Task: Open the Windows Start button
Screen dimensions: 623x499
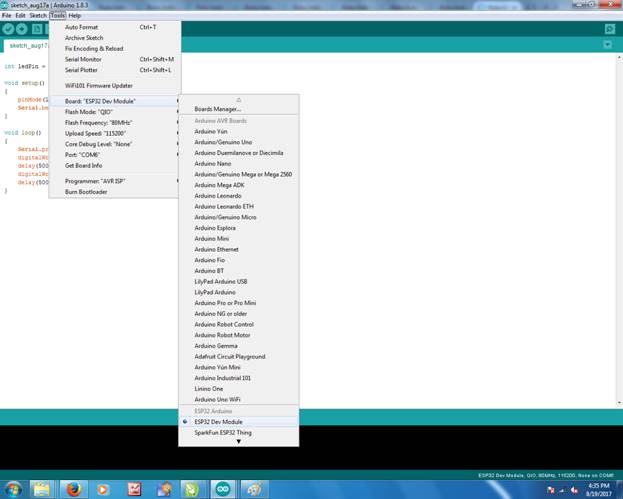Action: pos(13,489)
